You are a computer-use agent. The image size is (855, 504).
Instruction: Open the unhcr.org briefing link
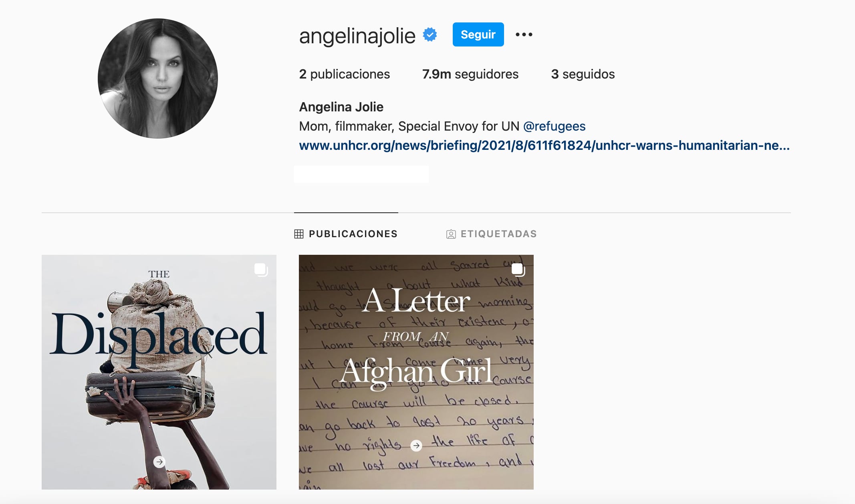544,145
